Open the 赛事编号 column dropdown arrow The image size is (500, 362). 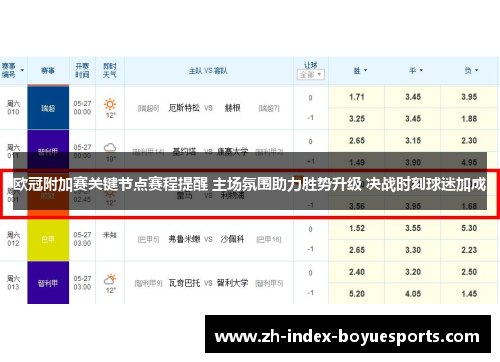pyautogui.click(x=22, y=70)
